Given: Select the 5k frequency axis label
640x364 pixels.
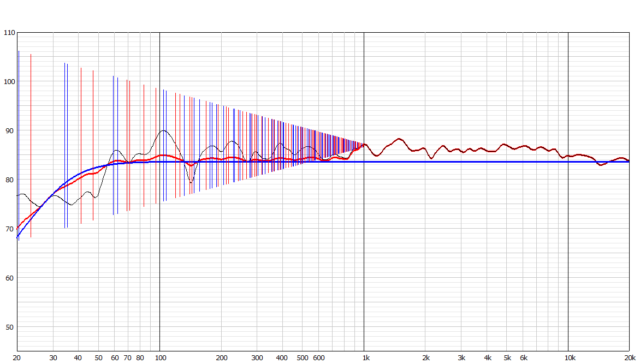Looking at the screenshot, I should [x=507, y=358].
